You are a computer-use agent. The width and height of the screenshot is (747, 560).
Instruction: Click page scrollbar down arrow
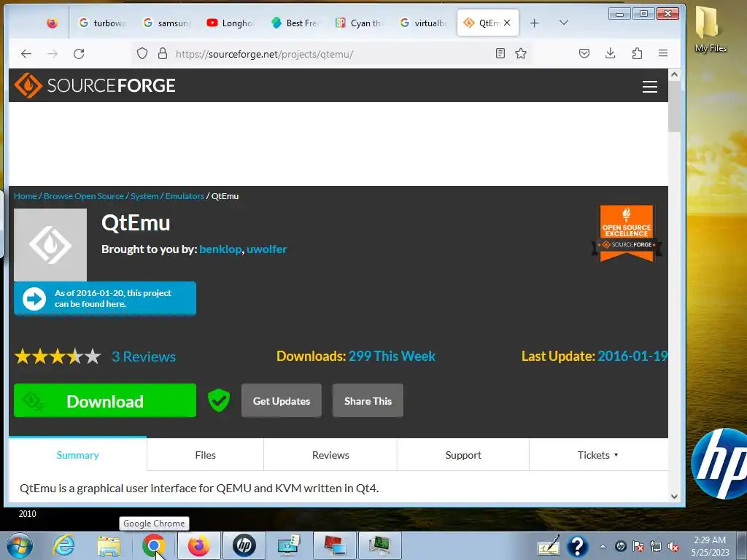coord(674,496)
